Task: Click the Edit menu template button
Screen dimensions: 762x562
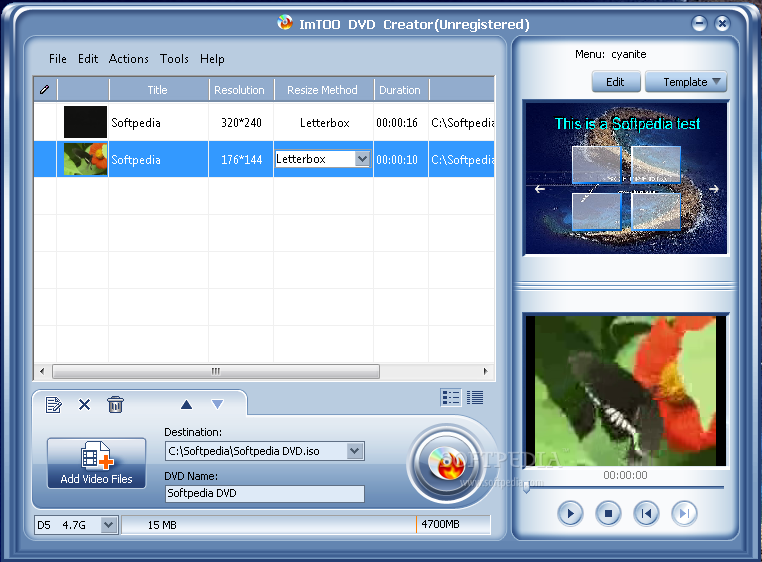Action: coord(616,82)
